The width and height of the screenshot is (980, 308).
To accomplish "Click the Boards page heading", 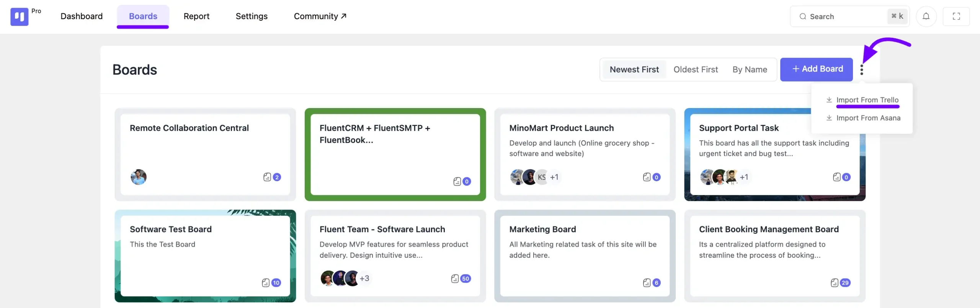I will [135, 70].
